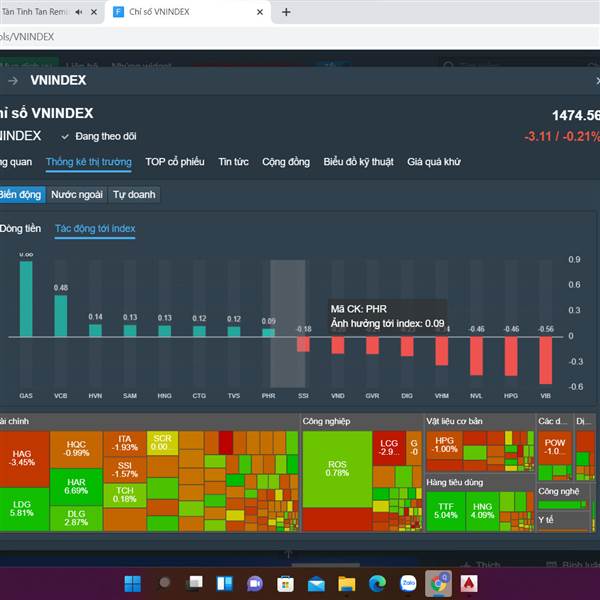Click the DLG 2.87% heatmap tile

[x=76, y=518]
